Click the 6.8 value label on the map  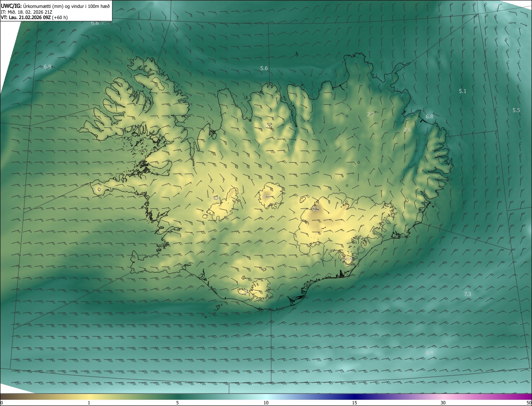[x=429, y=116]
